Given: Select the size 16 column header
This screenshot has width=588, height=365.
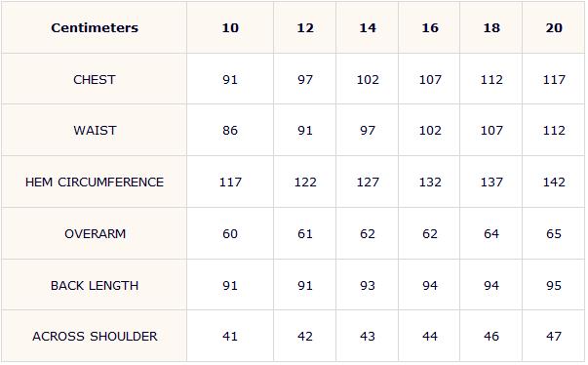Looking at the screenshot, I should (x=430, y=27).
